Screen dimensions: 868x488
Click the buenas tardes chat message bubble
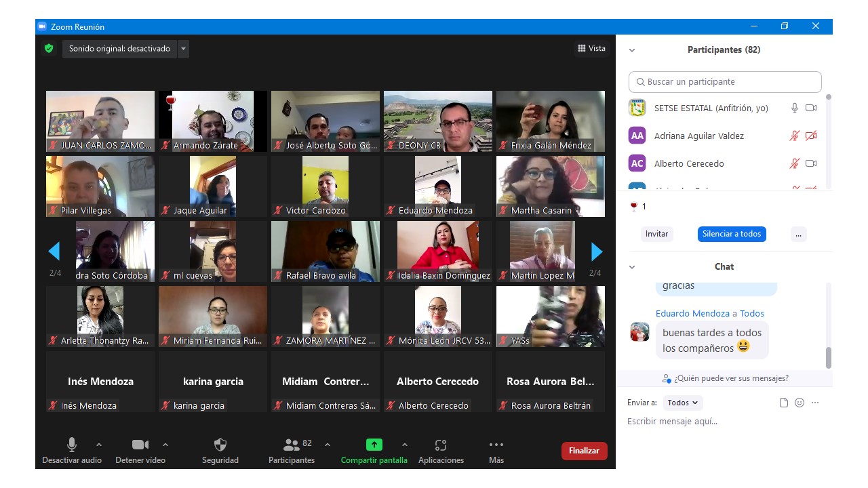[712, 340]
